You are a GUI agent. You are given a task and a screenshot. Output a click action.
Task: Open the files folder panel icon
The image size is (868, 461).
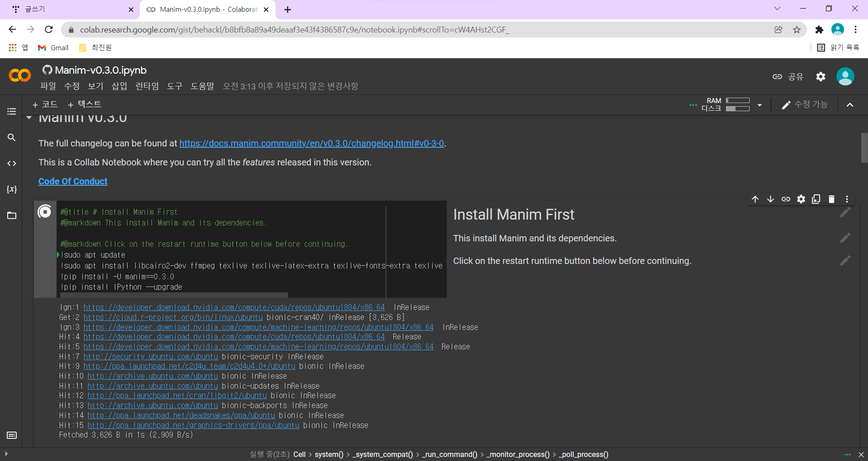pos(12,216)
